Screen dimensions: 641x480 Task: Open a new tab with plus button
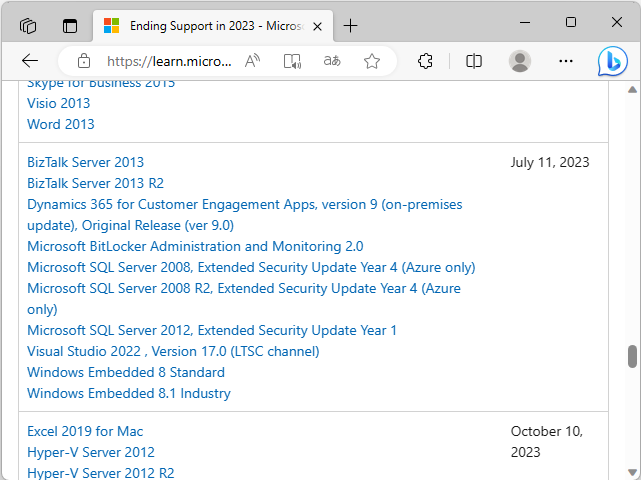point(350,26)
